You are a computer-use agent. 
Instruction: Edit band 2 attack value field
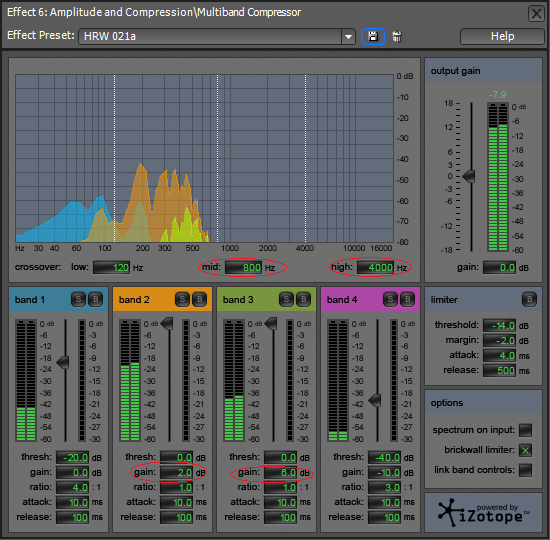pos(176,502)
